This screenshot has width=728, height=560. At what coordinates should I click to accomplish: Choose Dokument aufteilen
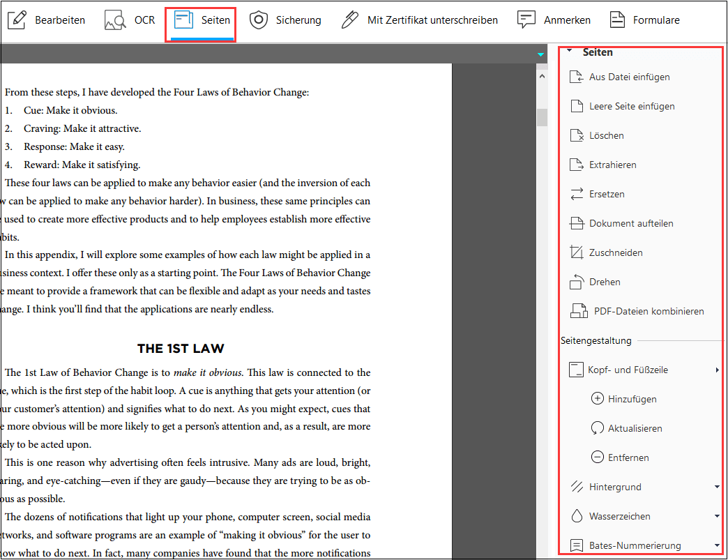pos(631,223)
